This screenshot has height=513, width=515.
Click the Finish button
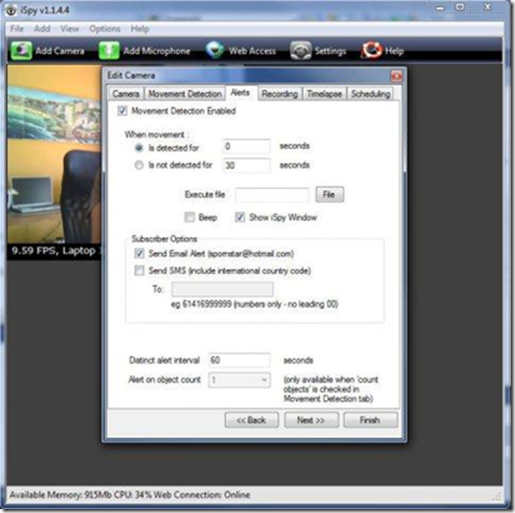(370, 420)
